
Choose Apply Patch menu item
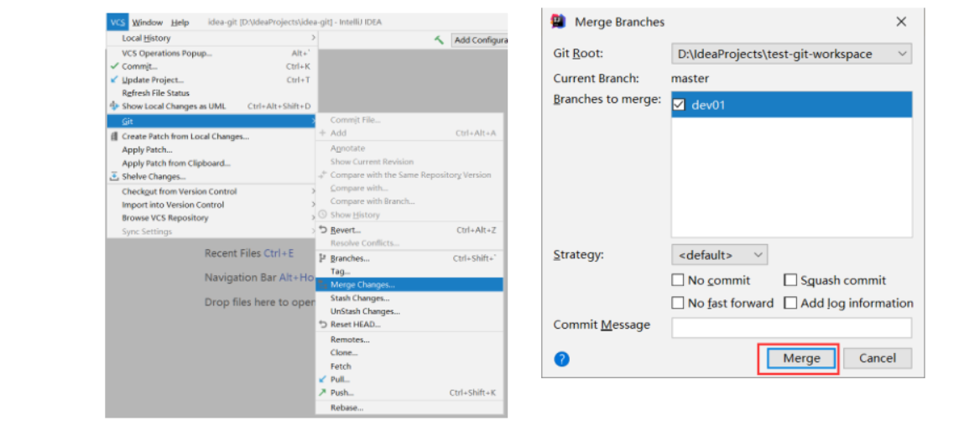(212, 150)
